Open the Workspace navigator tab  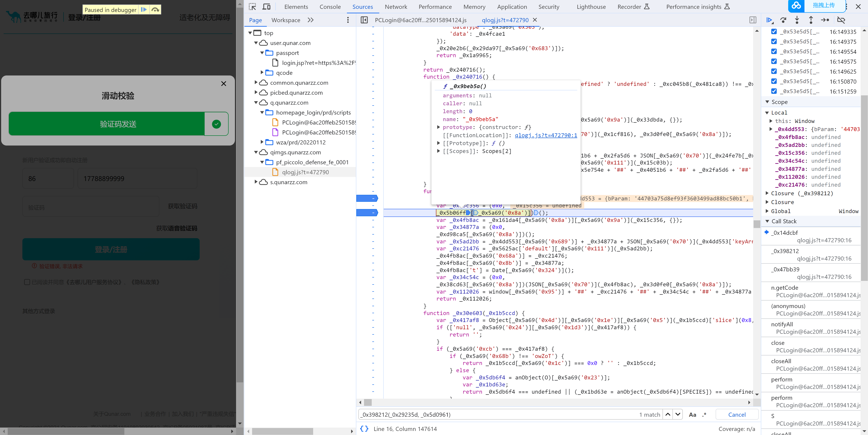point(286,20)
